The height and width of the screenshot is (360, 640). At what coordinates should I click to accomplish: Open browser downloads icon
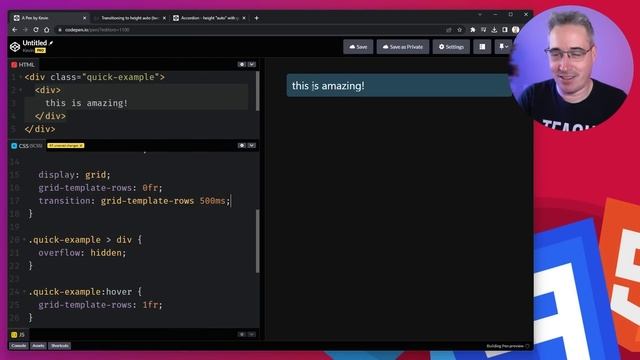click(x=494, y=30)
